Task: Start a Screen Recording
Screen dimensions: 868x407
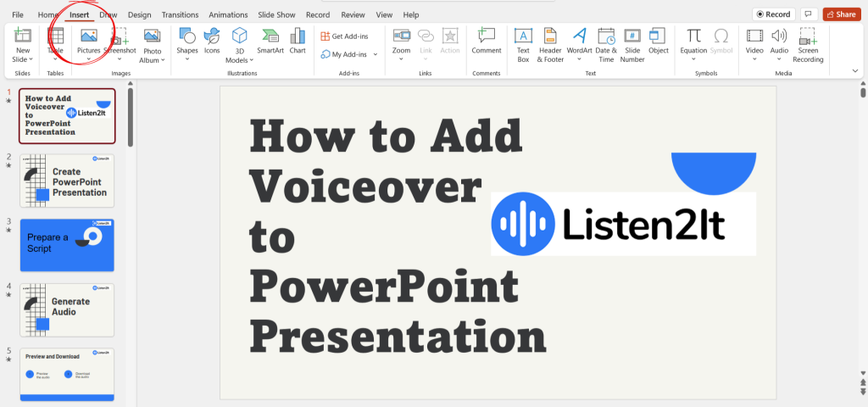Action: (808, 46)
